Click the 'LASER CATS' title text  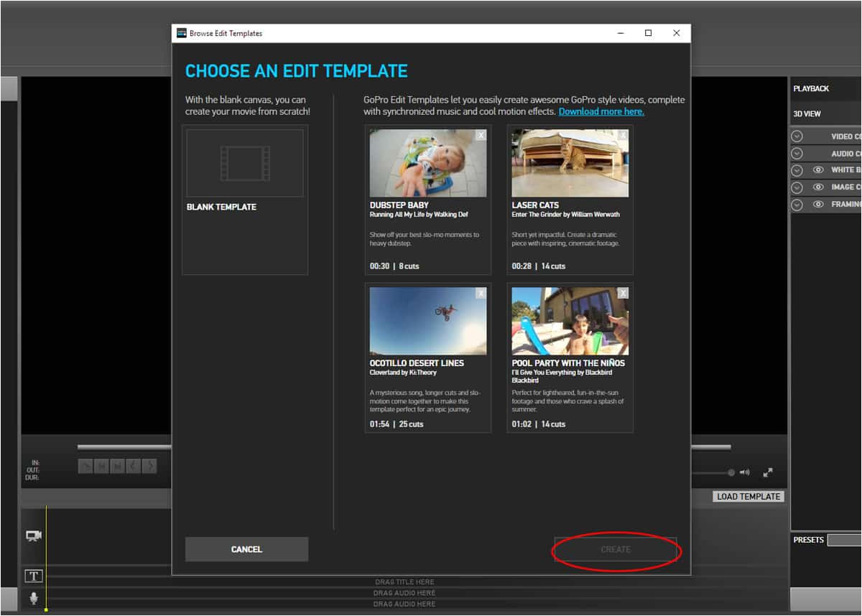535,205
